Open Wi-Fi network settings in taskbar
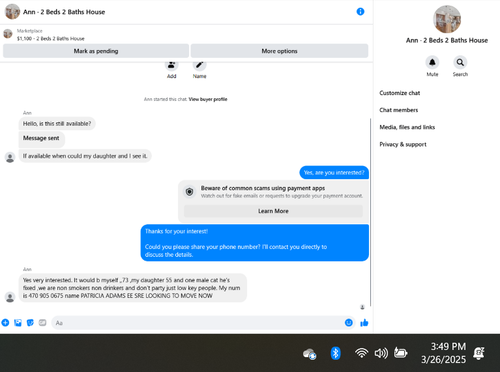 click(361, 353)
